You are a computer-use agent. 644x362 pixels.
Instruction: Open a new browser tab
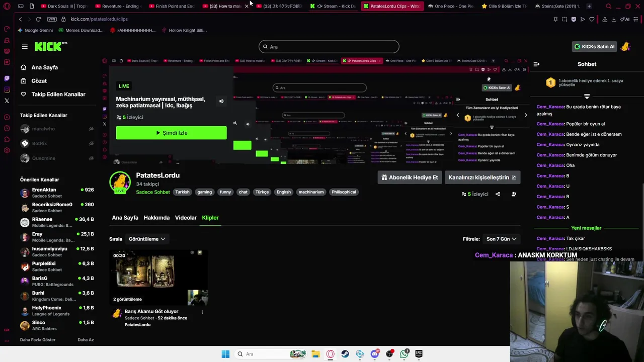pos(589,6)
